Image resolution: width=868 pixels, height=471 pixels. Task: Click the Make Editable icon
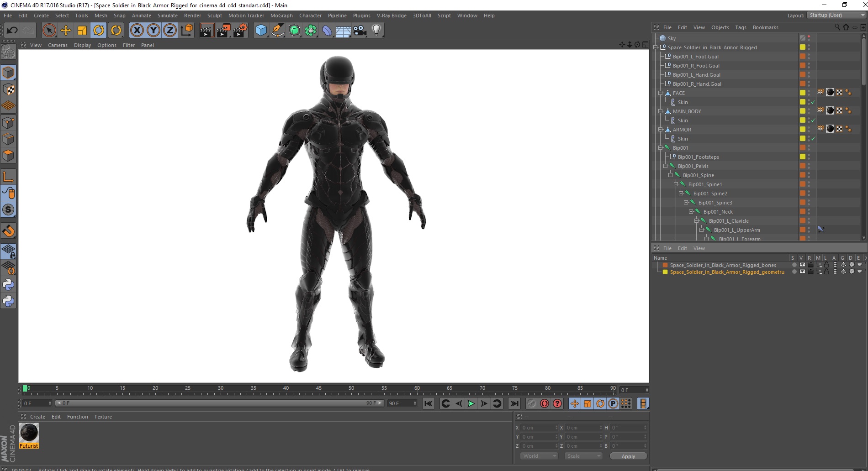click(8, 52)
